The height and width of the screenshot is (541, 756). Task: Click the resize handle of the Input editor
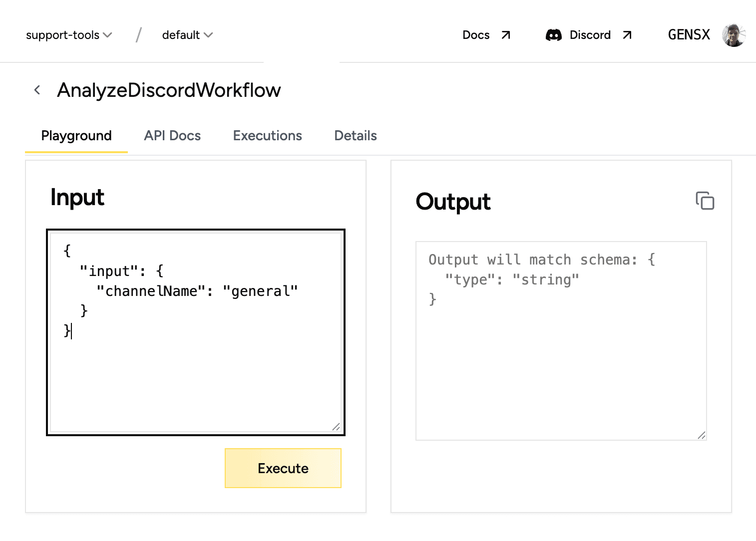337,427
